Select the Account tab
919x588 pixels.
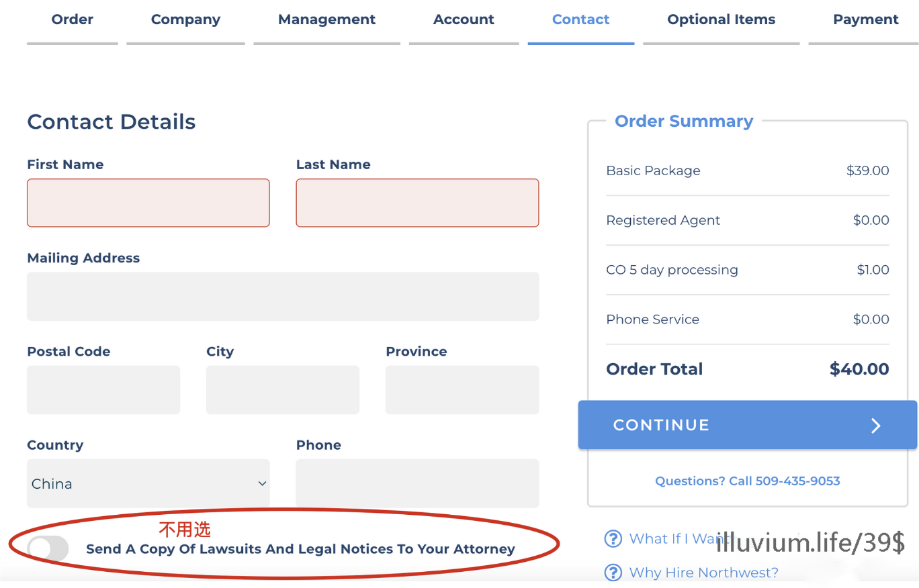464,20
